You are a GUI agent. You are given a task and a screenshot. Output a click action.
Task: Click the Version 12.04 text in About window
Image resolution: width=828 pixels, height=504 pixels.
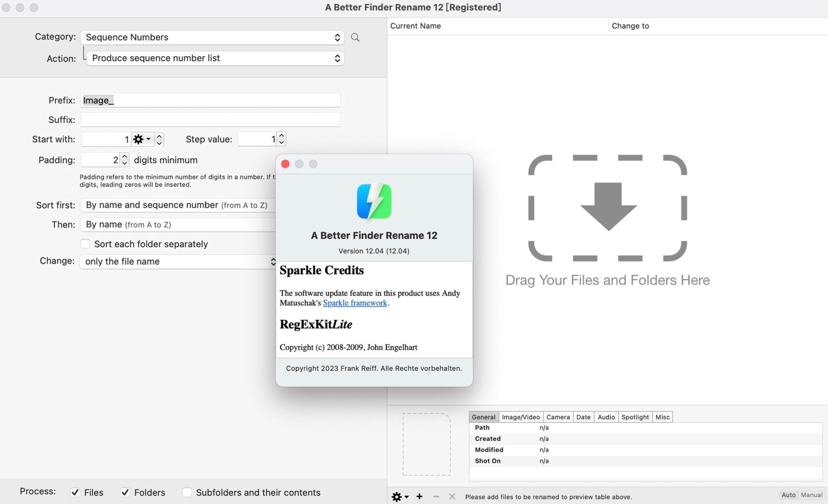374,251
